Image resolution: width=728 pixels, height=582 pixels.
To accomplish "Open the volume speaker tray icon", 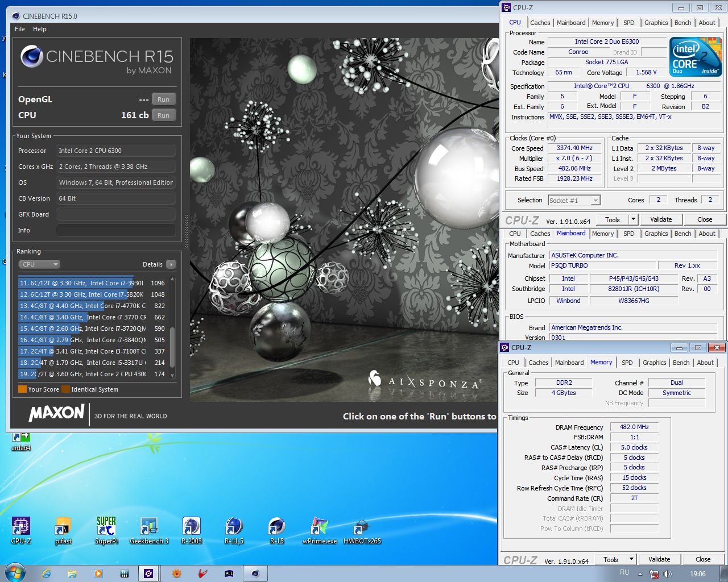I will (667, 574).
